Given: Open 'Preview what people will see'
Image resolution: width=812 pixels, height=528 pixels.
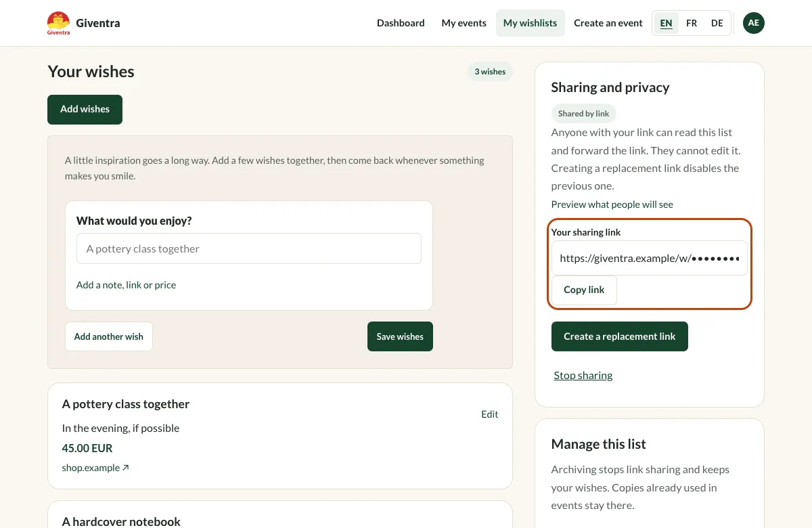Looking at the screenshot, I should (612, 204).
